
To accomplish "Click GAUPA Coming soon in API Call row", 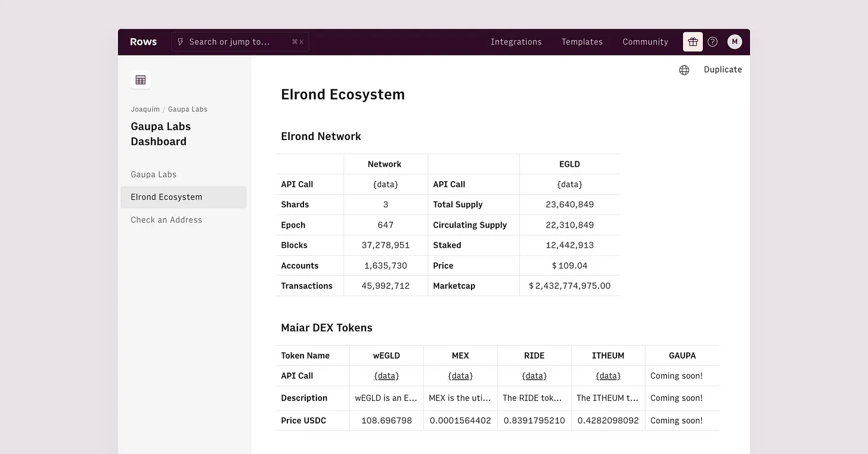I will [x=677, y=376].
